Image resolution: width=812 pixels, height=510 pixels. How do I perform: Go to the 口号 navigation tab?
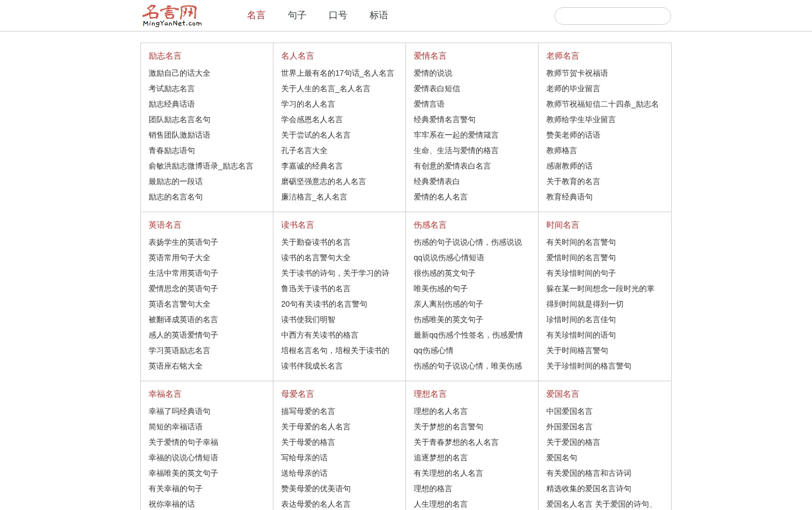point(338,15)
